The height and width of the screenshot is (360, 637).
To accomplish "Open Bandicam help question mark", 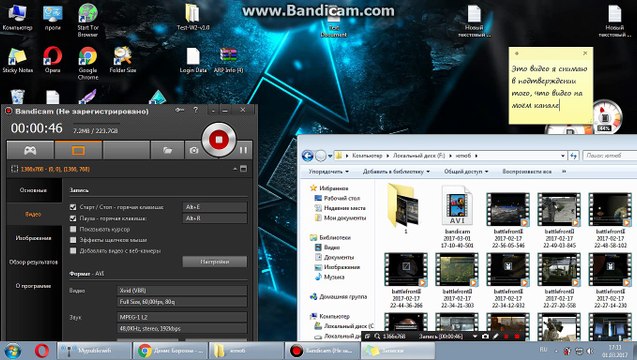I will coord(196,110).
